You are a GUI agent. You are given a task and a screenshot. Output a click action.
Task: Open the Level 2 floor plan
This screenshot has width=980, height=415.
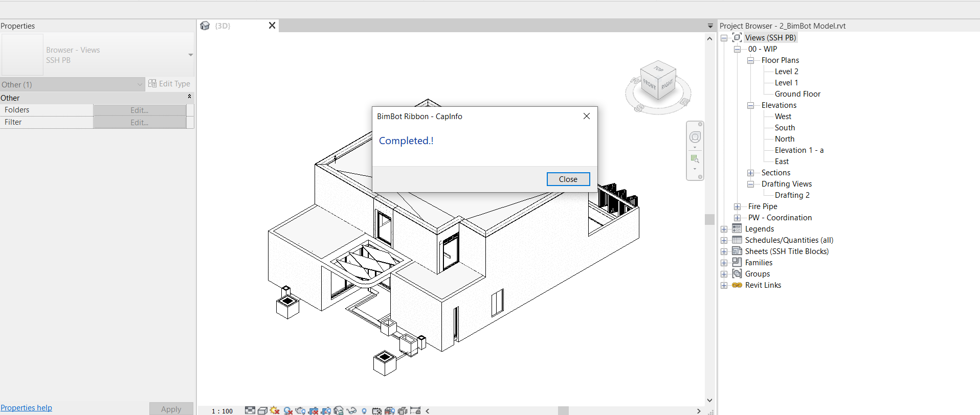coord(787,72)
